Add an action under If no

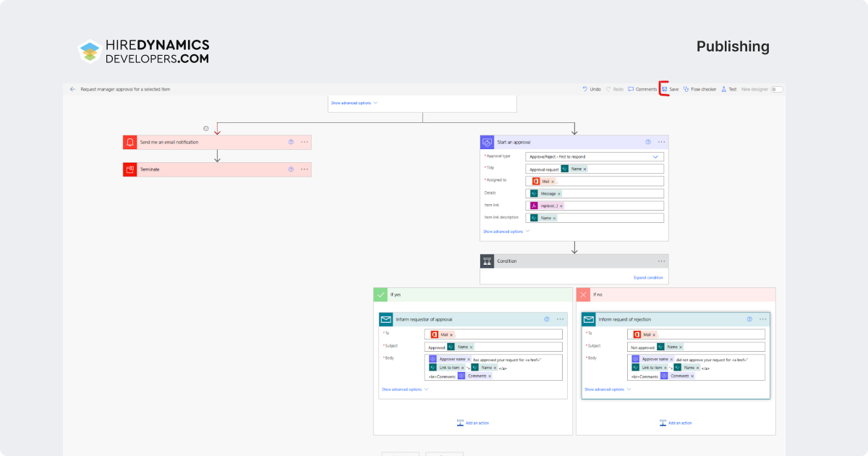click(676, 423)
